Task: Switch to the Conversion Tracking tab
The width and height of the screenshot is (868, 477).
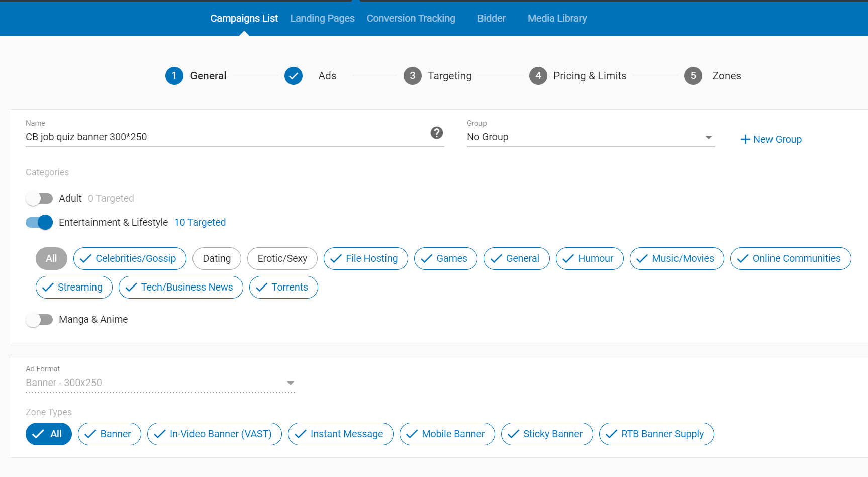Action: coord(411,19)
